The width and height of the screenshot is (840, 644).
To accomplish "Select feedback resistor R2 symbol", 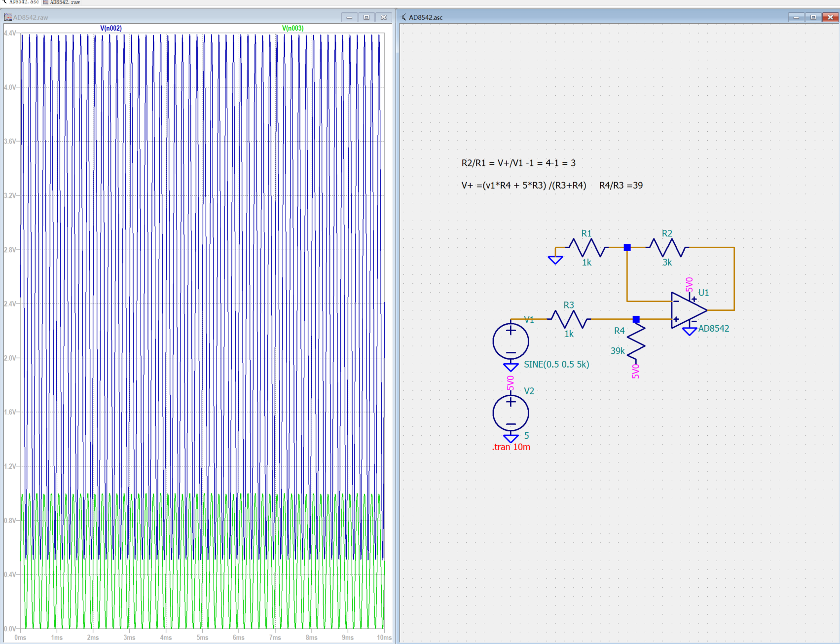I will [x=667, y=247].
